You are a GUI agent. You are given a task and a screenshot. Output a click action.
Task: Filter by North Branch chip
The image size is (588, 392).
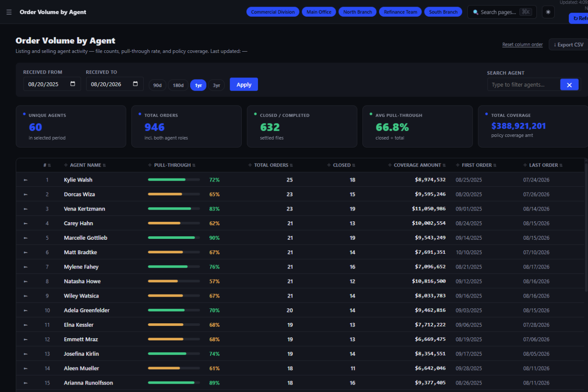point(358,12)
